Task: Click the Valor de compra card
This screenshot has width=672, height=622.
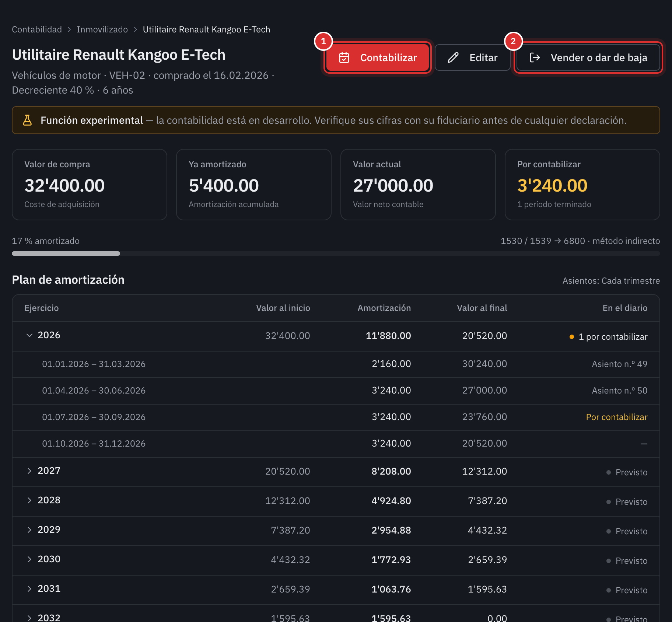Action: click(90, 185)
